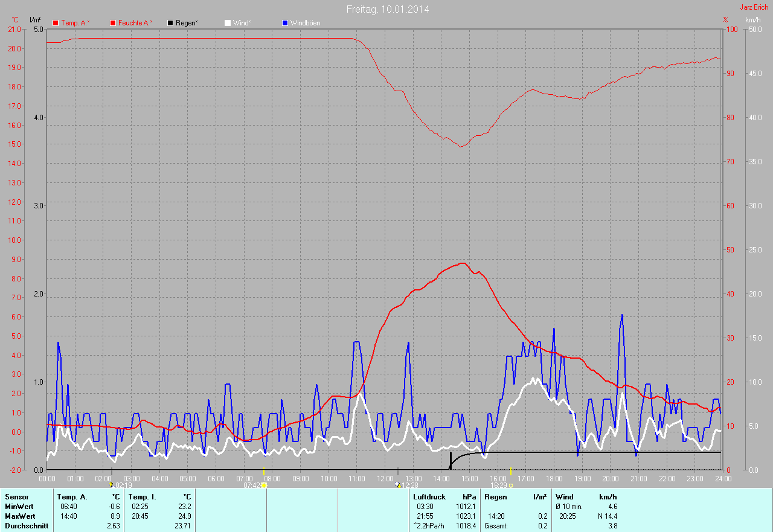Click the wind value '4.6'
Screen dimensions: 773x532
click(x=612, y=507)
